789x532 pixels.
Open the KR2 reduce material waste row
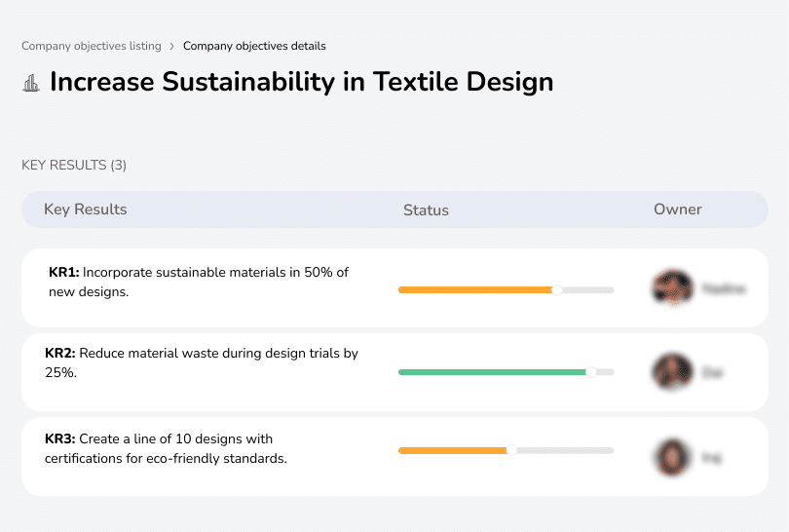click(x=394, y=372)
